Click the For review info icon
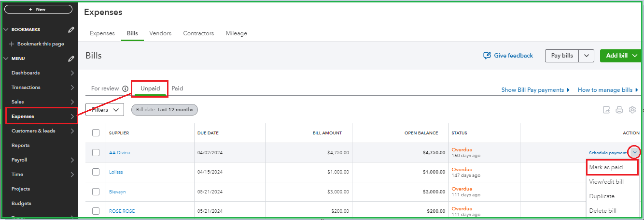The width and height of the screenshot is (644, 220). click(x=125, y=89)
